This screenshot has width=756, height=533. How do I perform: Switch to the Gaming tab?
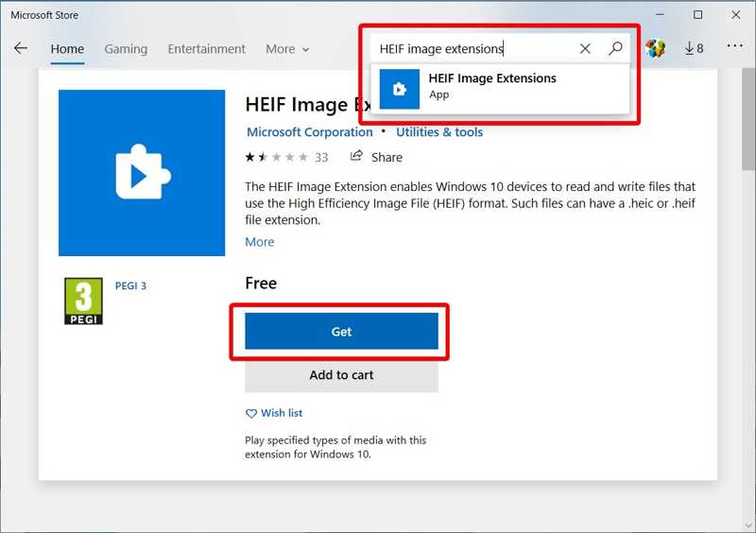(126, 49)
